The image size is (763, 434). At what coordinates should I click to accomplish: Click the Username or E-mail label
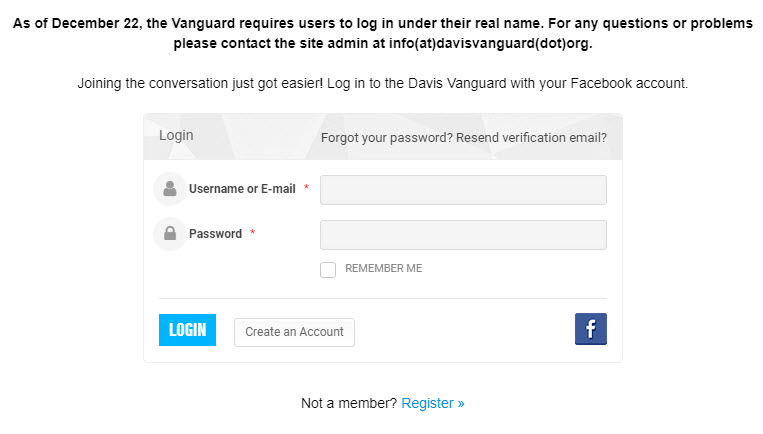click(x=242, y=188)
